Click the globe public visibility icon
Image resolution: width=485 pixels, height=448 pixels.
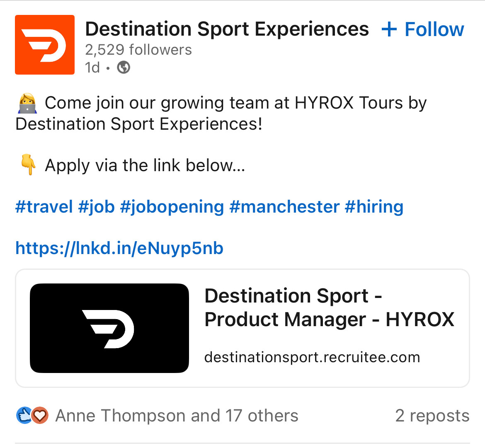pos(124,68)
